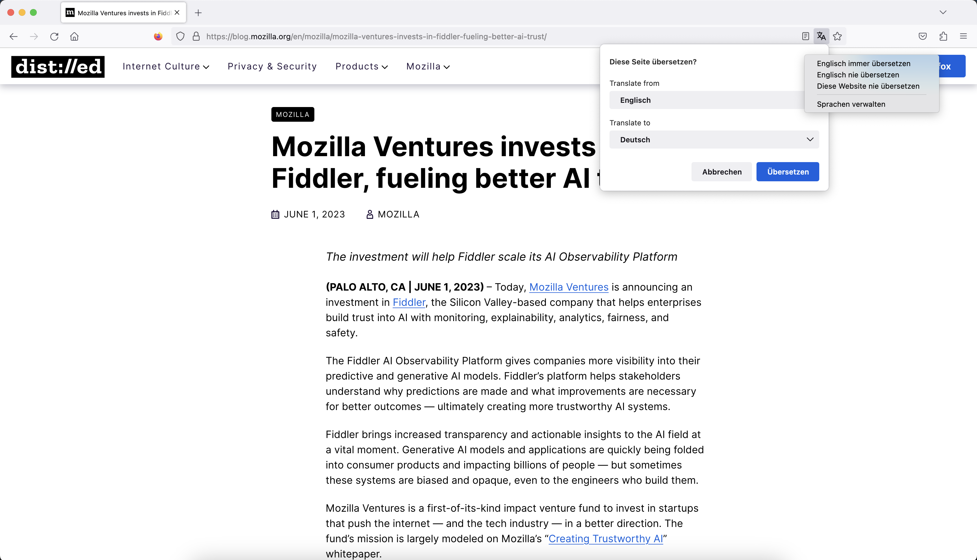Click the translate page icon in address bar

coord(821,36)
